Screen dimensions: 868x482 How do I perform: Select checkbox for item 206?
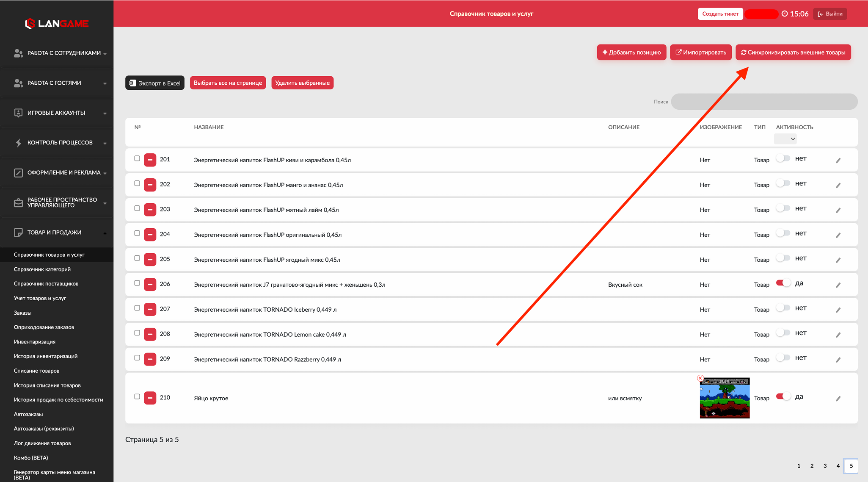137,283
